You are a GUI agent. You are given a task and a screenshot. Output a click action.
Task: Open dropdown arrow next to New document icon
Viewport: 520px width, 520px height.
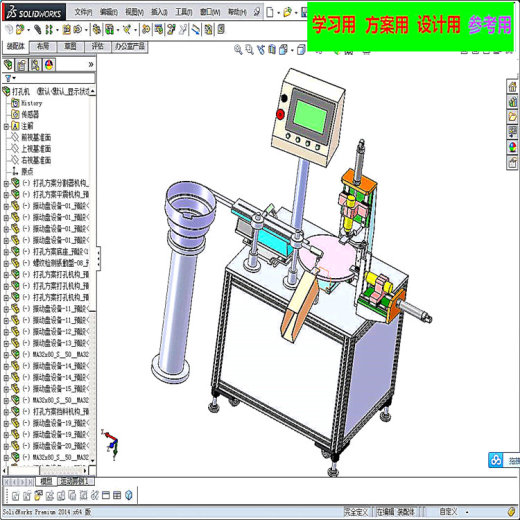click(278, 13)
